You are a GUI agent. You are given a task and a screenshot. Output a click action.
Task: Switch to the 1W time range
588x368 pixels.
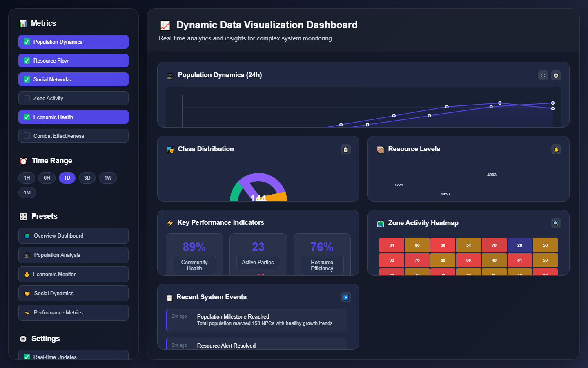pyautogui.click(x=108, y=178)
